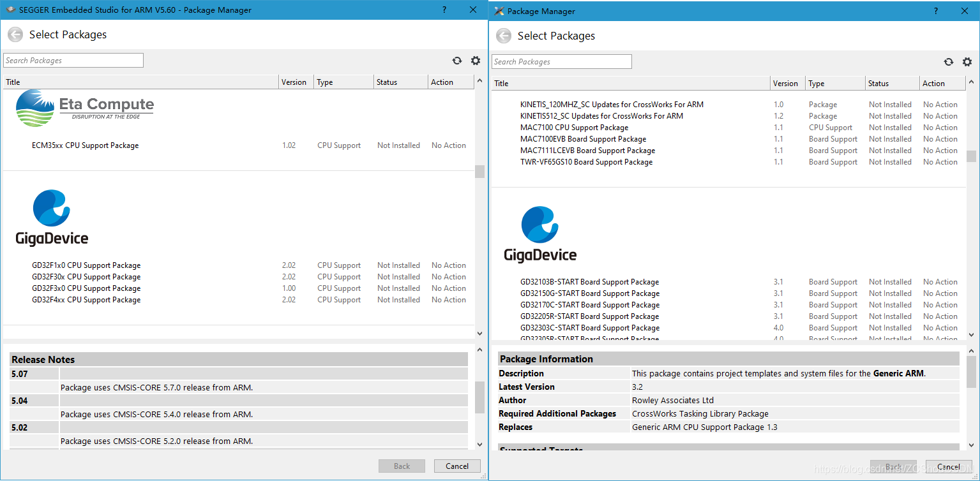Click scrollbar thumb of right package list
Screen dimensions: 980x481
point(972,156)
